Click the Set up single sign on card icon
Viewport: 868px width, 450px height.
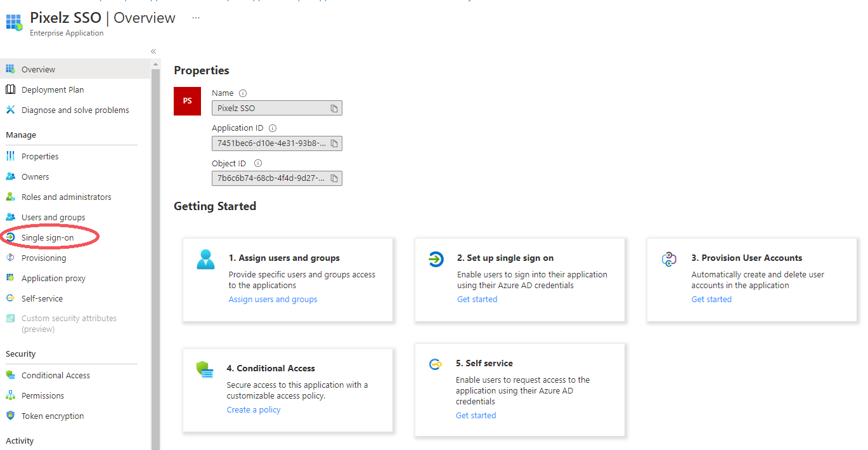(x=436, y=259)
